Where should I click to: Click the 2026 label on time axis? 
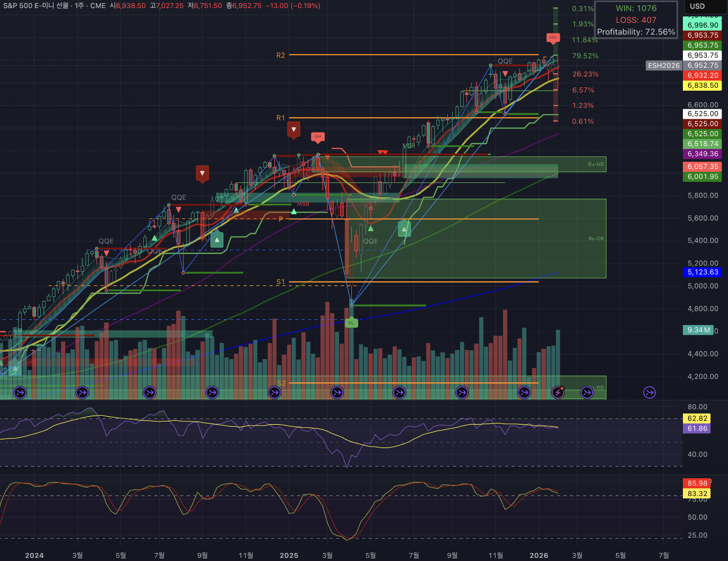[x=539, y=555]
